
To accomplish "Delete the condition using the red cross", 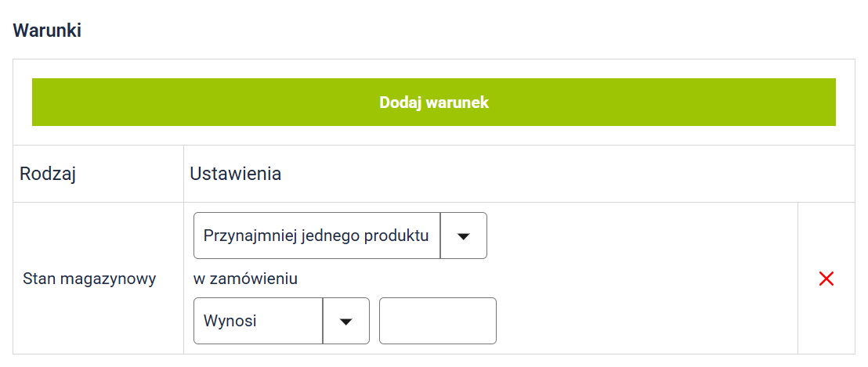I will point(826,279).
